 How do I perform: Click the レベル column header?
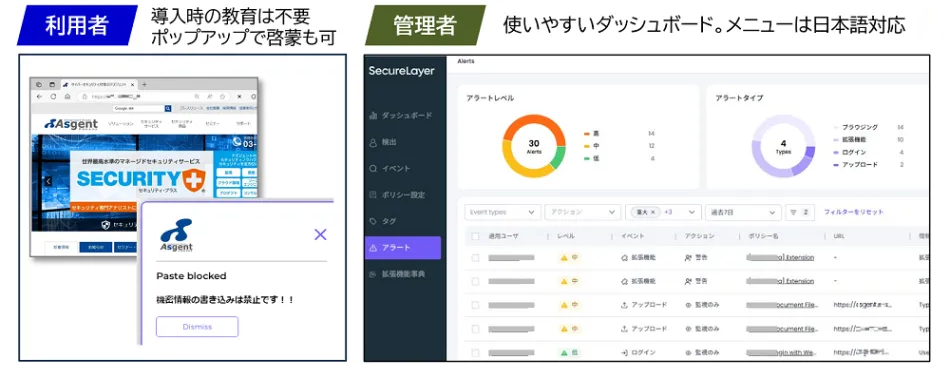565,236
